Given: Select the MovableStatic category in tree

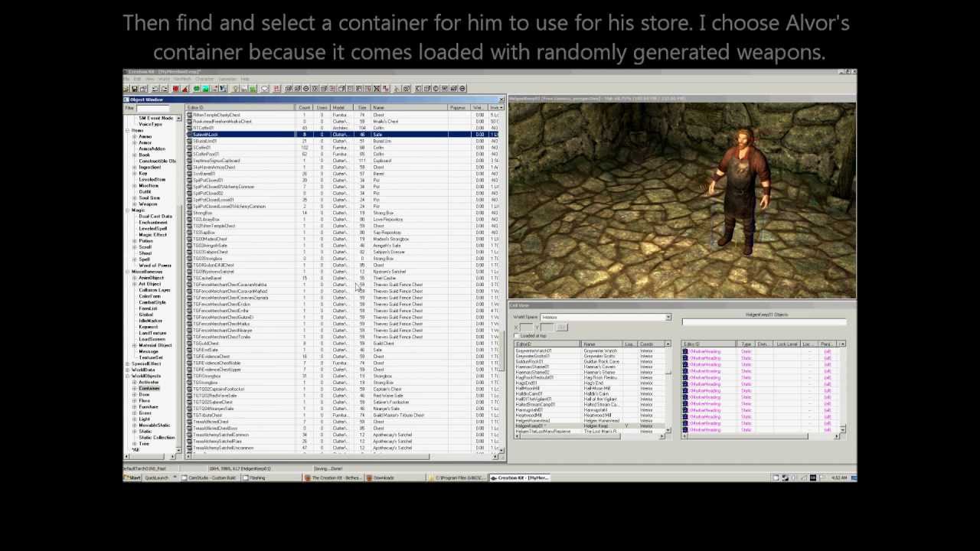Looking at the screenshot, I should [154, 425].
